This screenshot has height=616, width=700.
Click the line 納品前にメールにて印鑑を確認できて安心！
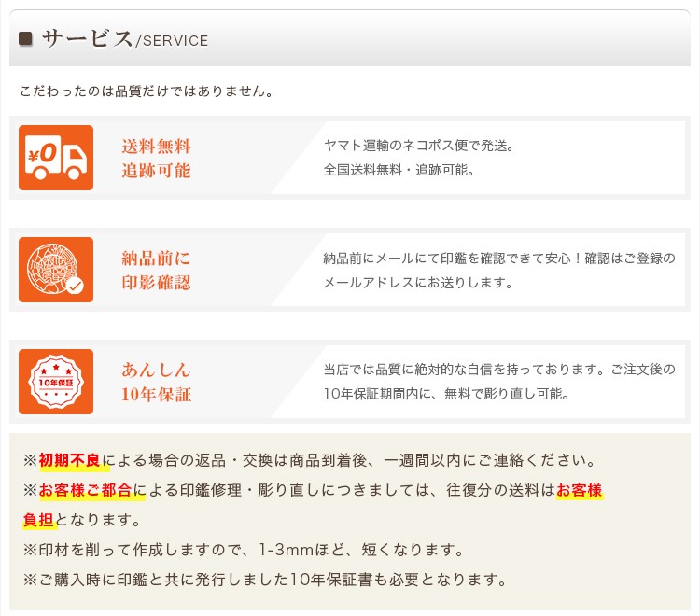click(453, 258)
